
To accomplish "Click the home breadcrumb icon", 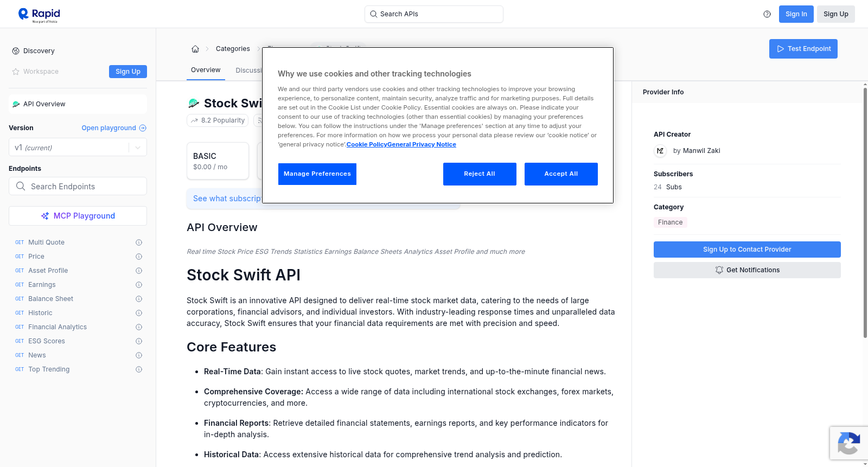I will (195, 49).
